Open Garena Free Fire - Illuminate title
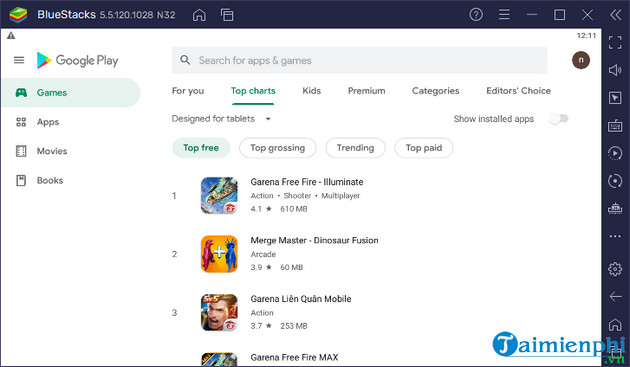630x367 pixels. click(x=307, y=182)
